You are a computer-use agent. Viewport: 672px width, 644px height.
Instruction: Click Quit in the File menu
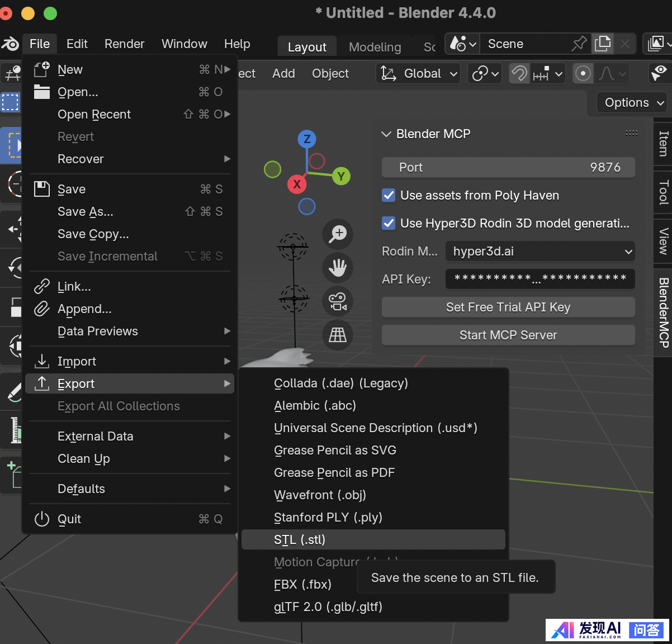130,519
